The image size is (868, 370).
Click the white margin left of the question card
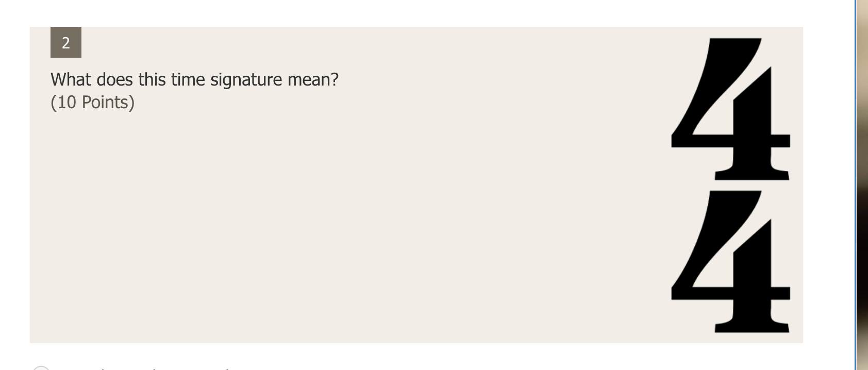pos(14,185)
